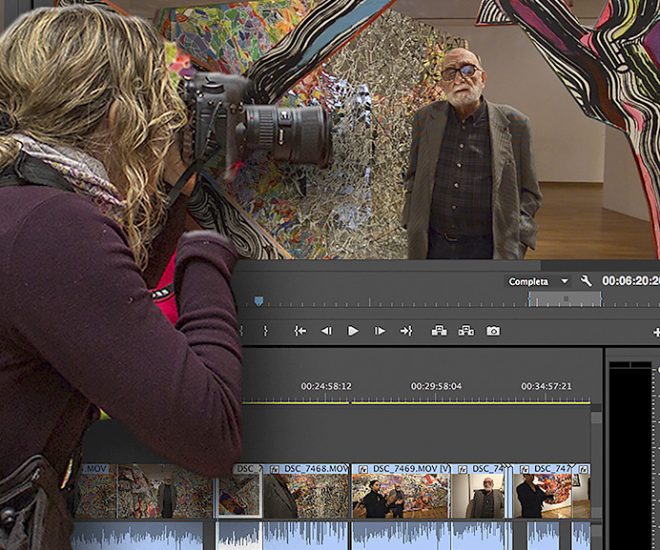The width and height of the screenshot is (660, 550).
Task: Click the black audio meters panel
Action: 630,457
